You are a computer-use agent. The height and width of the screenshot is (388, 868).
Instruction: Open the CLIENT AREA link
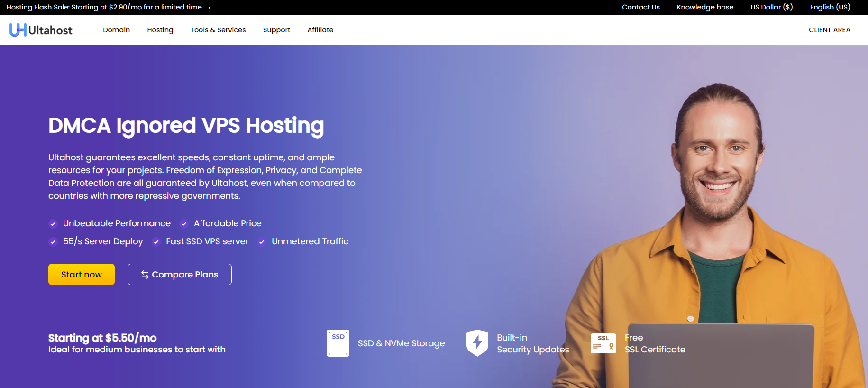830,30
